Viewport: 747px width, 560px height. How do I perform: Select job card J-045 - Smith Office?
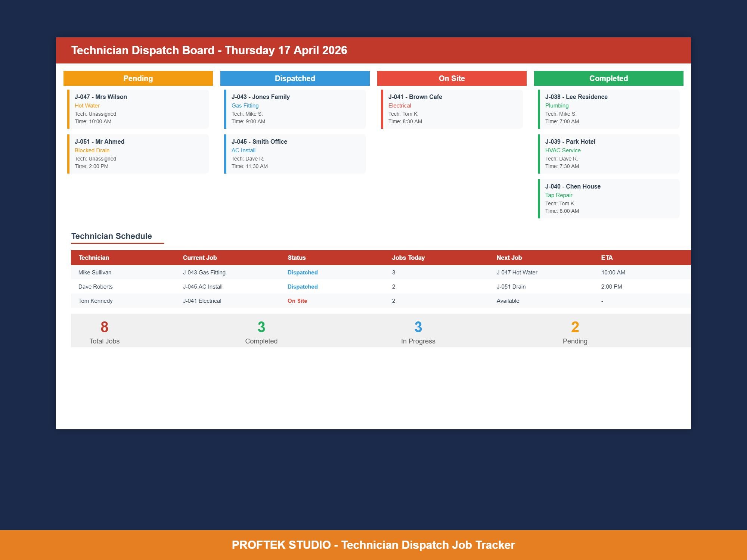(295, 154)
